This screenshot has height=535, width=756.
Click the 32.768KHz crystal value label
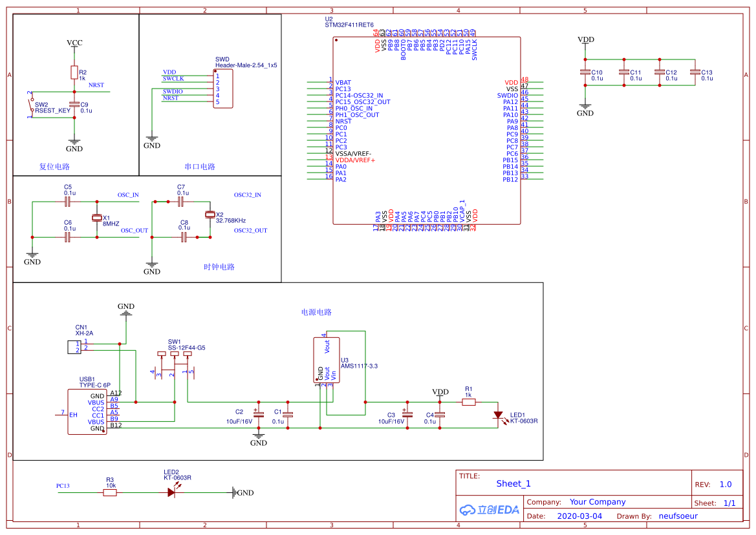(231, 220)
